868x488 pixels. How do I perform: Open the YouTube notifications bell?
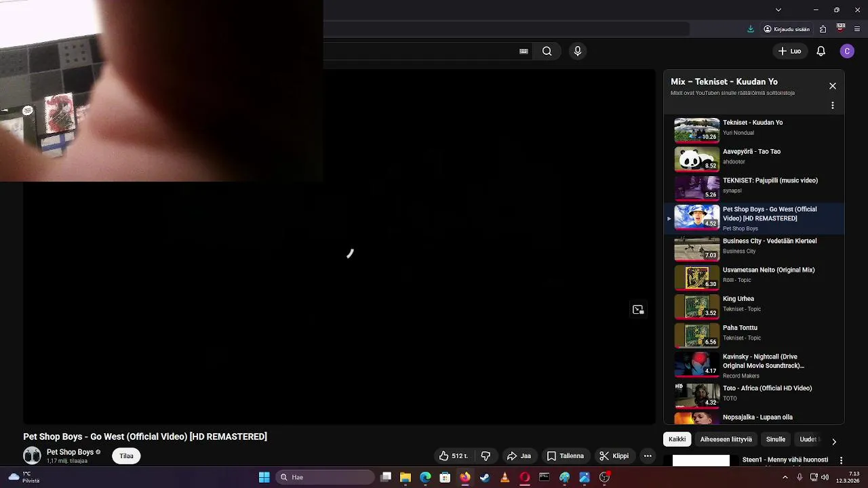(x=821, y=51)
